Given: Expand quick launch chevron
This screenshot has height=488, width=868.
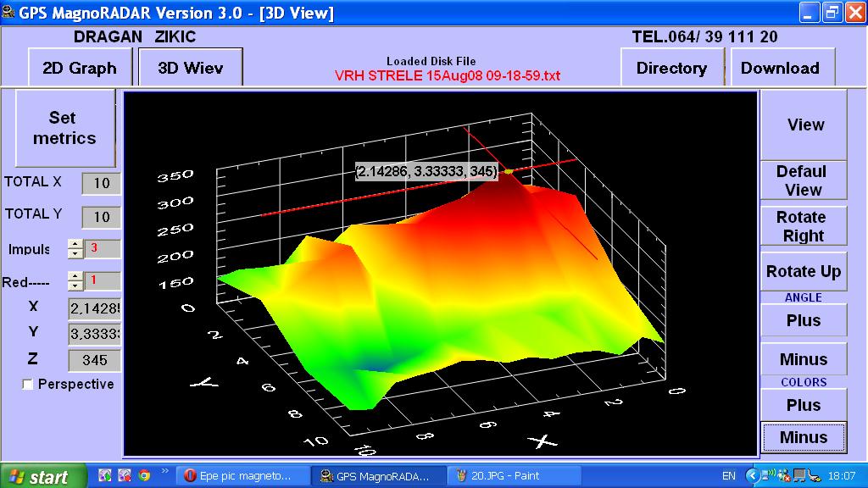Looking at the screenshot, I should pos(164,471).
